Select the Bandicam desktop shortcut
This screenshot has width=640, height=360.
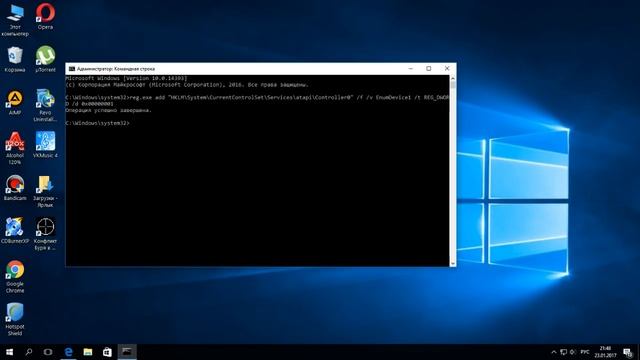click(15, 188)
